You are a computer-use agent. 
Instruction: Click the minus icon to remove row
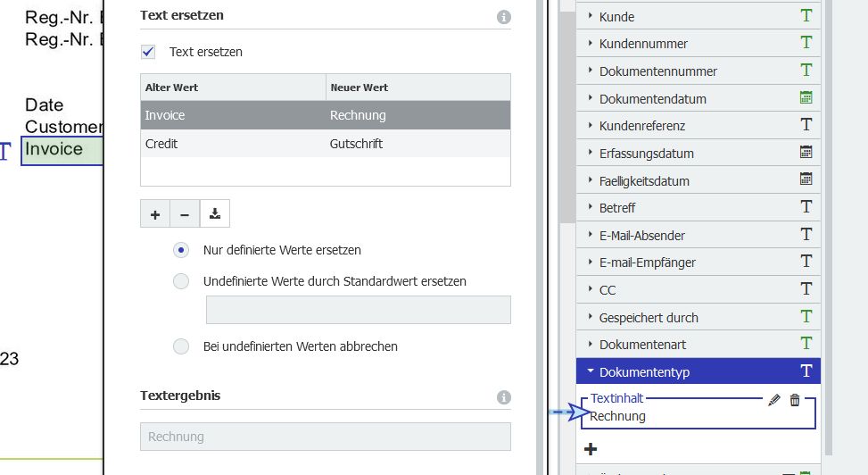tap(185, 214)
